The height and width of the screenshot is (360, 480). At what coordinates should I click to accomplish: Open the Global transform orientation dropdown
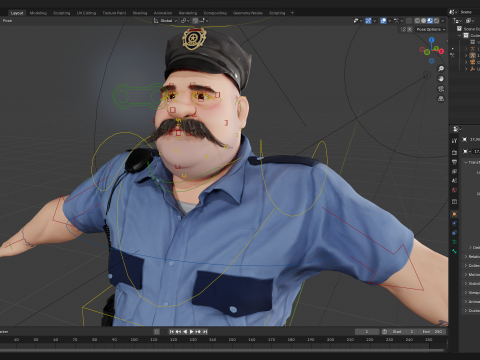tap(166, 21)
